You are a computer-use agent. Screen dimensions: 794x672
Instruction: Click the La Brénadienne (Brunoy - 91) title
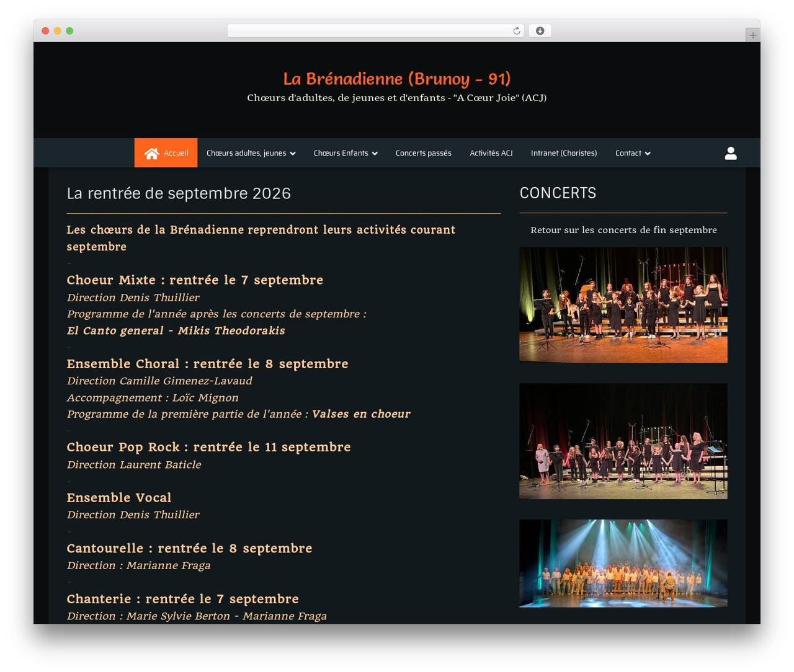(x=397, y=79)
